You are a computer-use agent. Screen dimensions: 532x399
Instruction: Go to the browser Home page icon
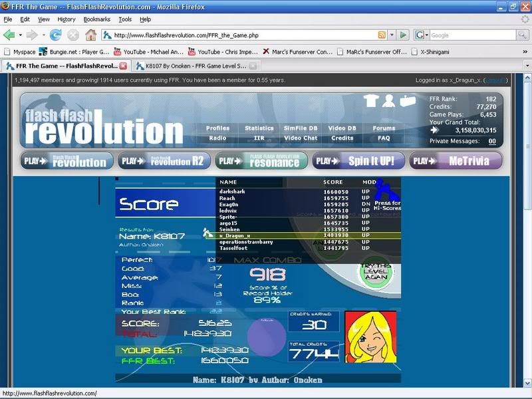tap(91, 35)
